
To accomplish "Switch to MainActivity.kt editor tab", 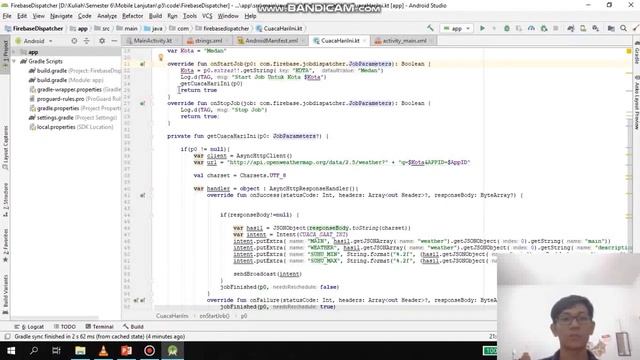I will coord(152,41).
